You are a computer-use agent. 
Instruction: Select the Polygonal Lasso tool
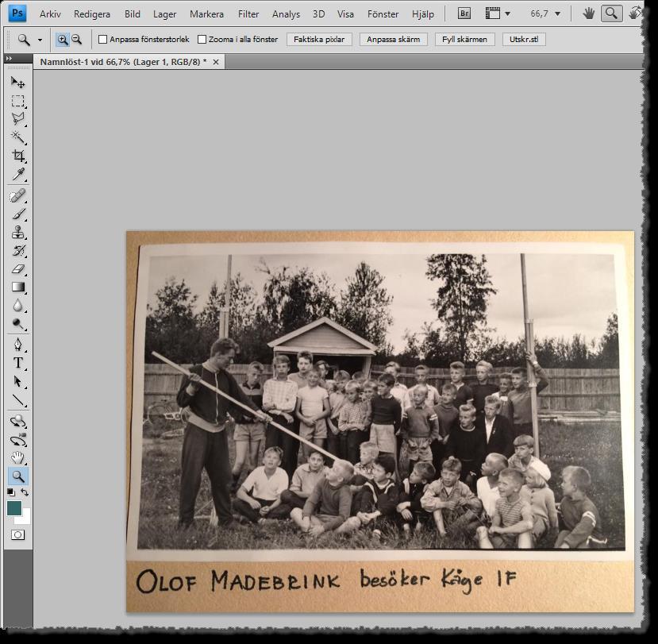(x=17, y=119)
